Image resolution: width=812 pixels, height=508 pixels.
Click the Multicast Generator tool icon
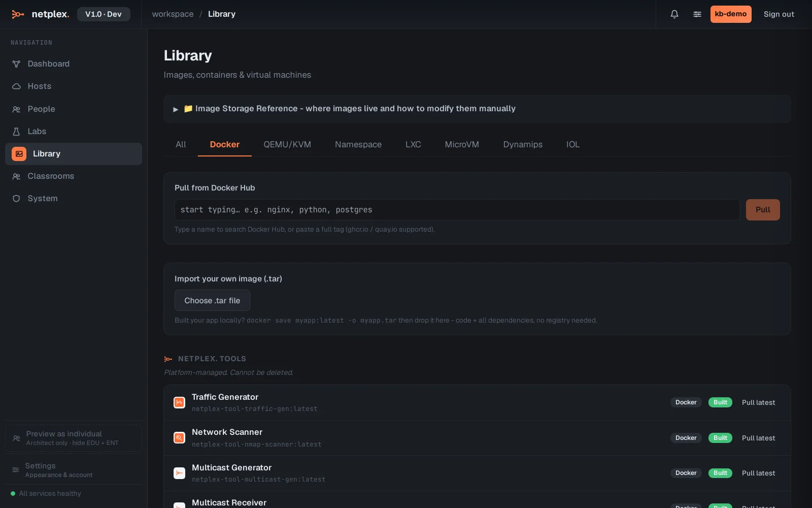click(179, 473)
